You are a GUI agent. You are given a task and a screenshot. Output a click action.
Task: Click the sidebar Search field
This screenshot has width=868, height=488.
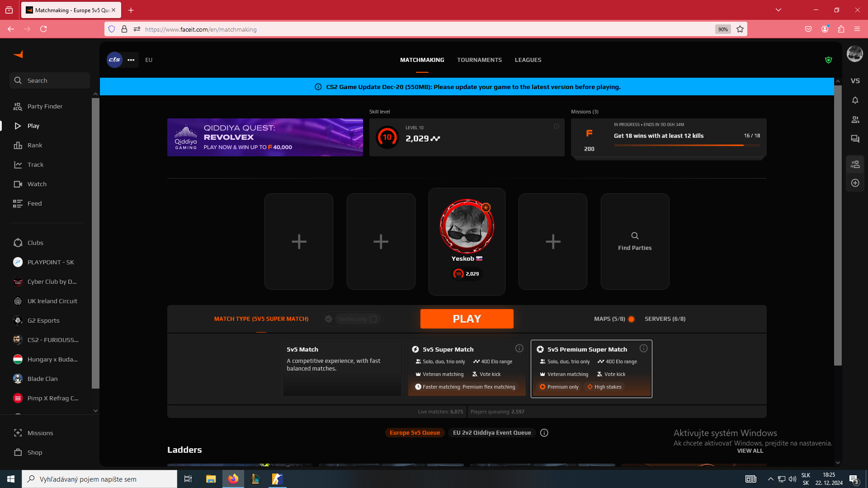click(x=50, y=80)
